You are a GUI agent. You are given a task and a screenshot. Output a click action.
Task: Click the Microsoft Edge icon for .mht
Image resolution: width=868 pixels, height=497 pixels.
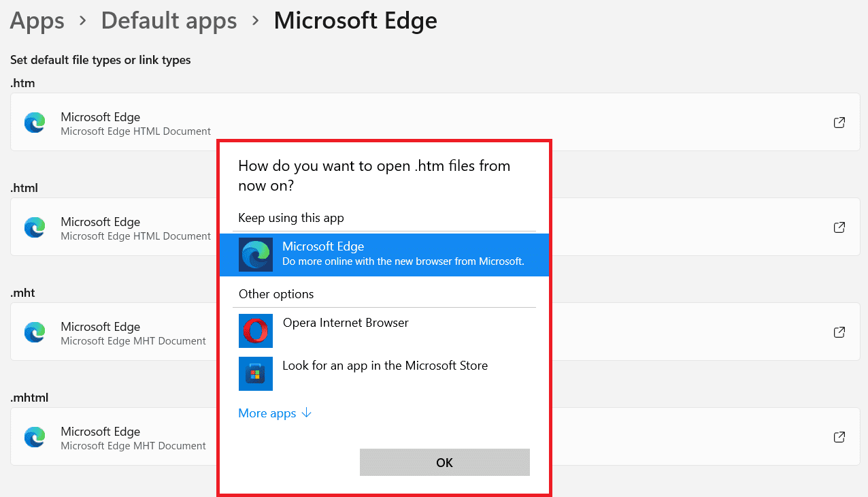(x=35, y=332)
